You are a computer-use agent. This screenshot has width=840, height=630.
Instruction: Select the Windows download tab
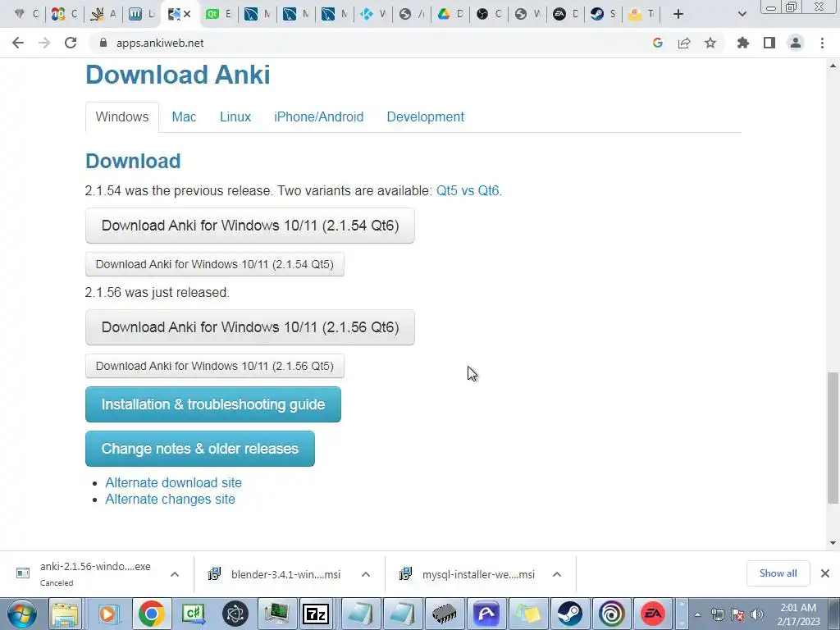pos(122,116)
